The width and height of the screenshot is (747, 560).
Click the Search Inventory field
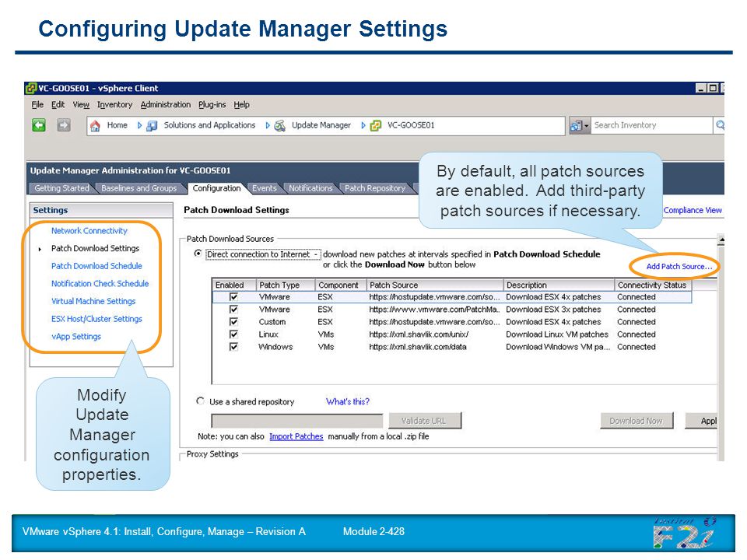(652, 125)
